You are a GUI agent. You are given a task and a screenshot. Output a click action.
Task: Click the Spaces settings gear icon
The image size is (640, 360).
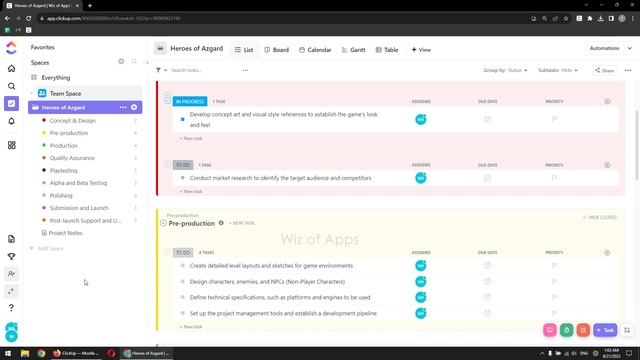[121, 61]
